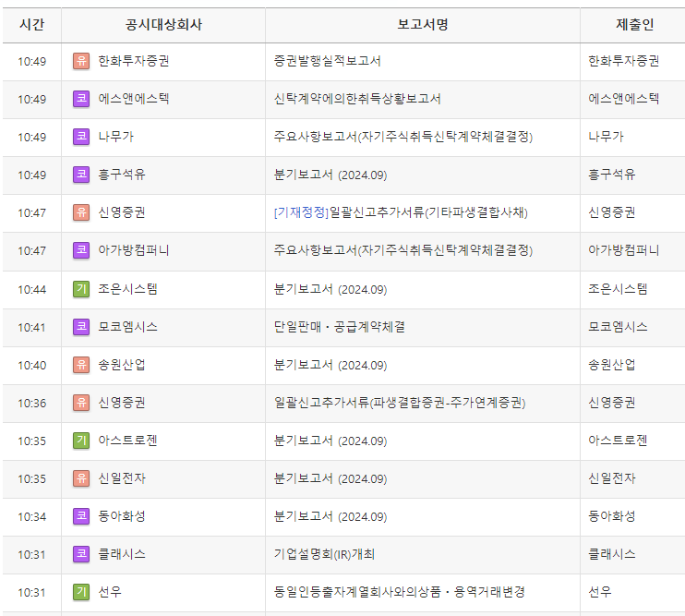
Task: Click submitter 조은시스템 in 제출인 column
Action: coord(618,289)
